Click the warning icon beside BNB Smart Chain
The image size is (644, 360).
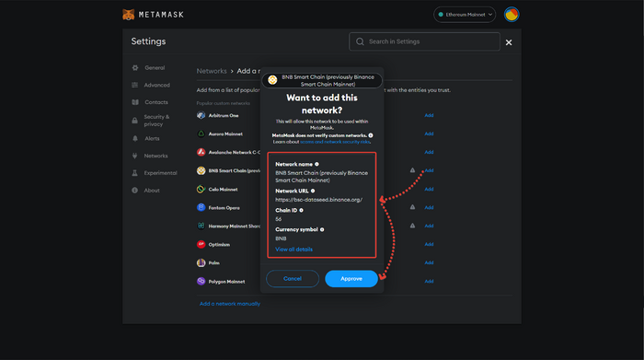[412, 170]
